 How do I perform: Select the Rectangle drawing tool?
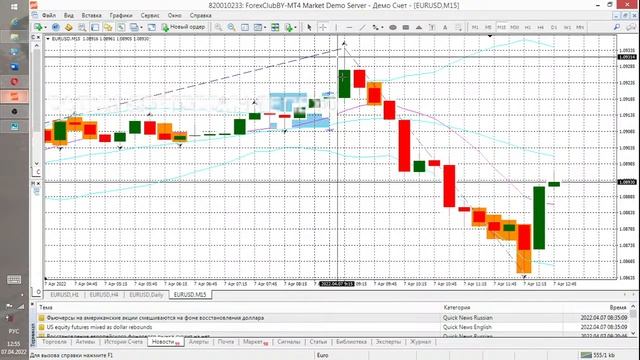coord(406,27)
